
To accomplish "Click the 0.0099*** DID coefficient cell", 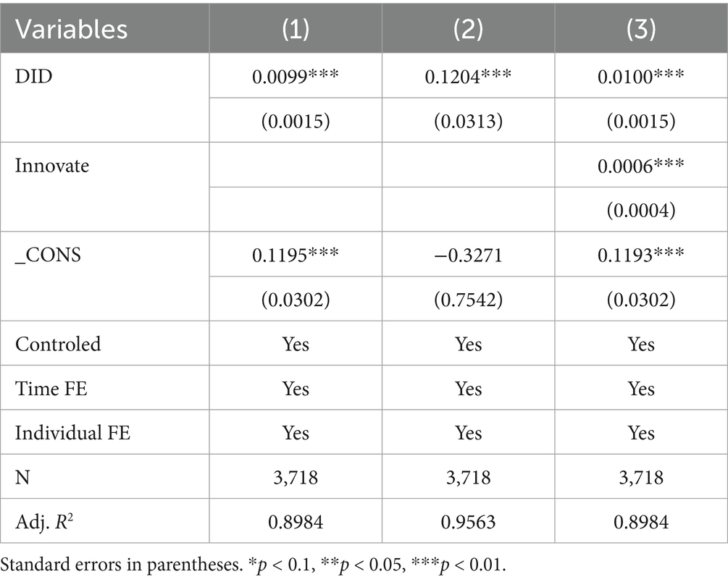I will (296, 76).
